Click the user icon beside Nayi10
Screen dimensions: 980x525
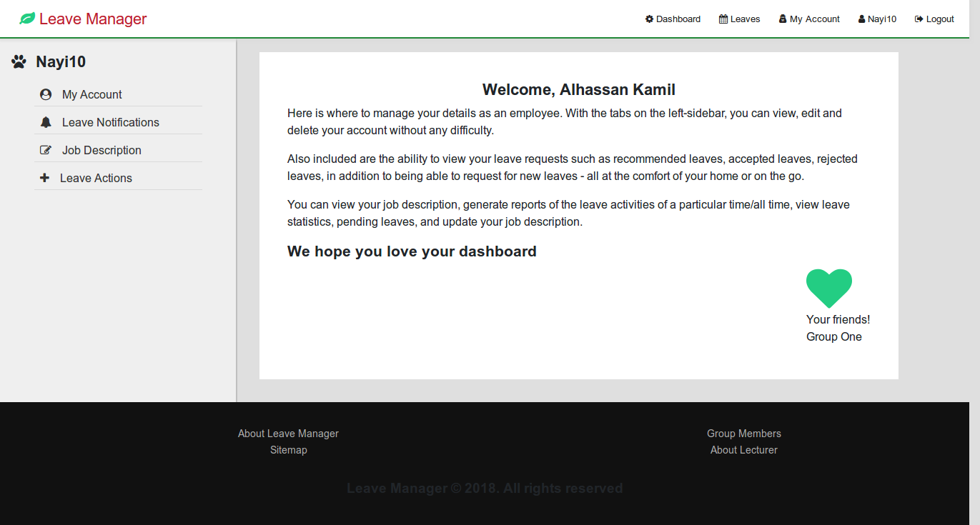861,19
